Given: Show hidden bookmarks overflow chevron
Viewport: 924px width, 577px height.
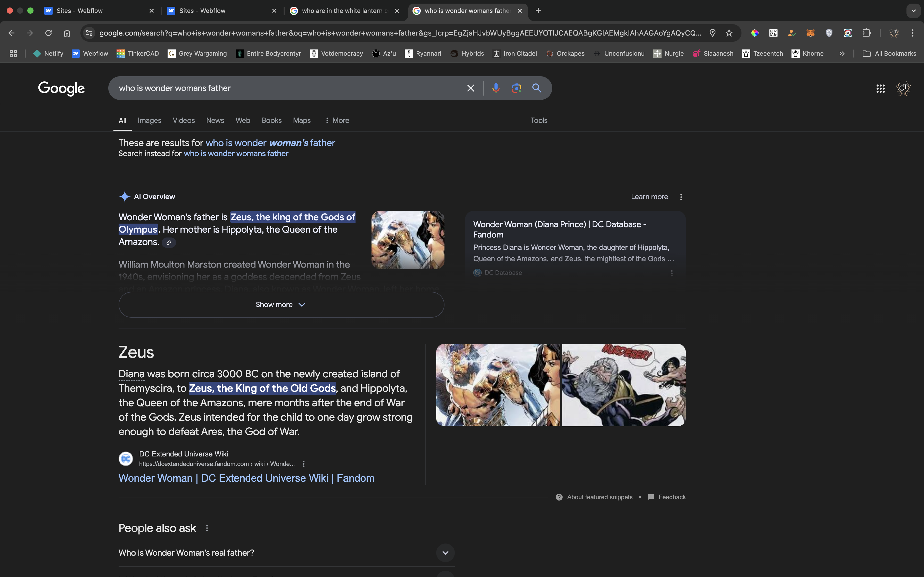Looking at the screenshot, I should pos(841,54).
